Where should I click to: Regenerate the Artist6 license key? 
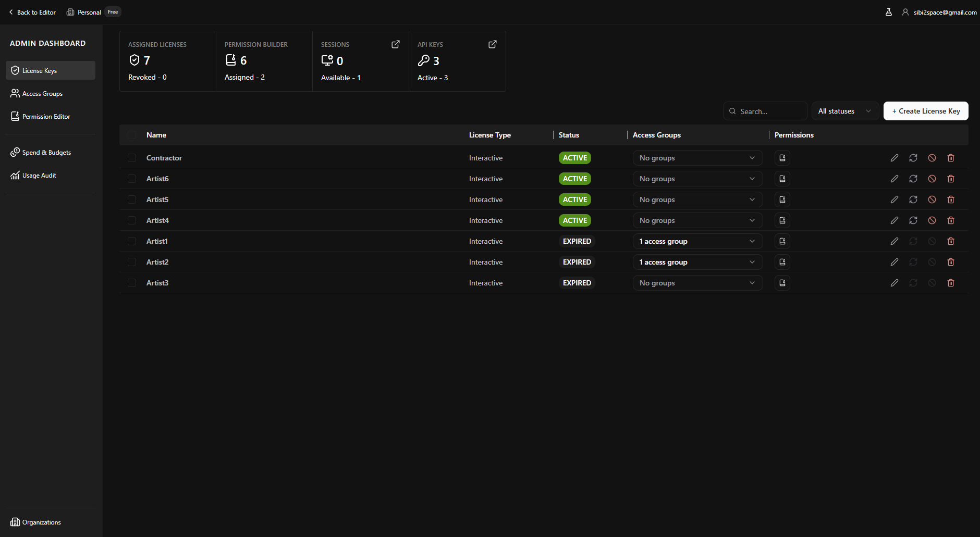tap(913, 179)
